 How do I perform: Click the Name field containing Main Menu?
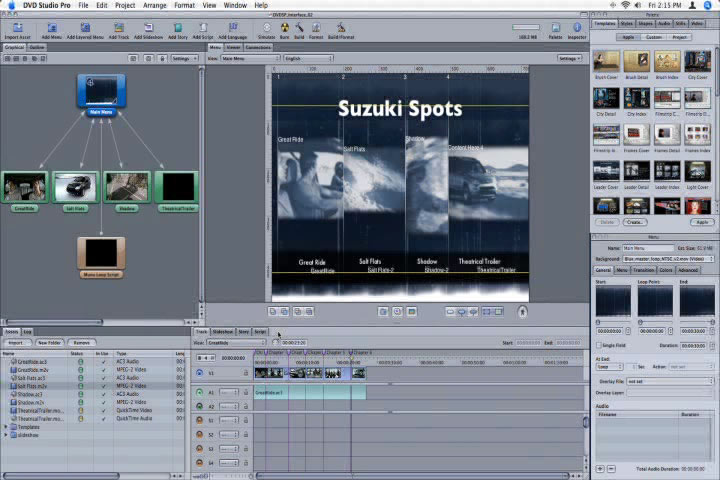click(647, 248)
